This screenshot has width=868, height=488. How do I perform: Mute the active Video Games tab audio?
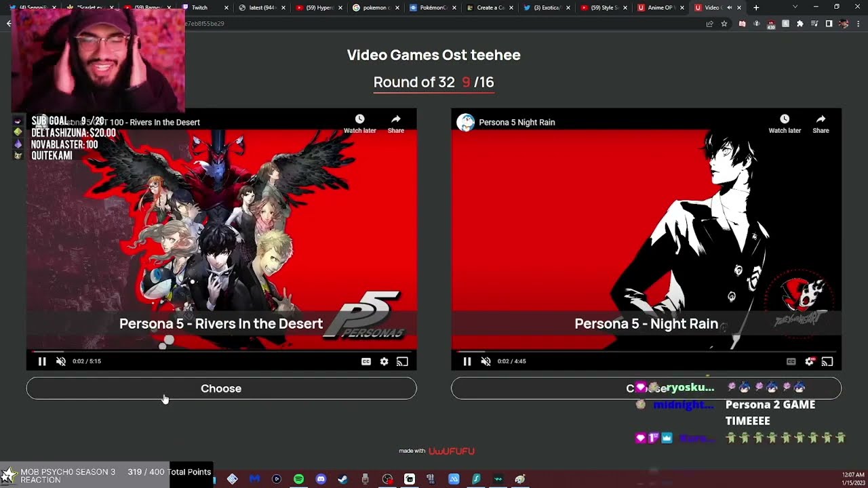[x=730, y=7]
